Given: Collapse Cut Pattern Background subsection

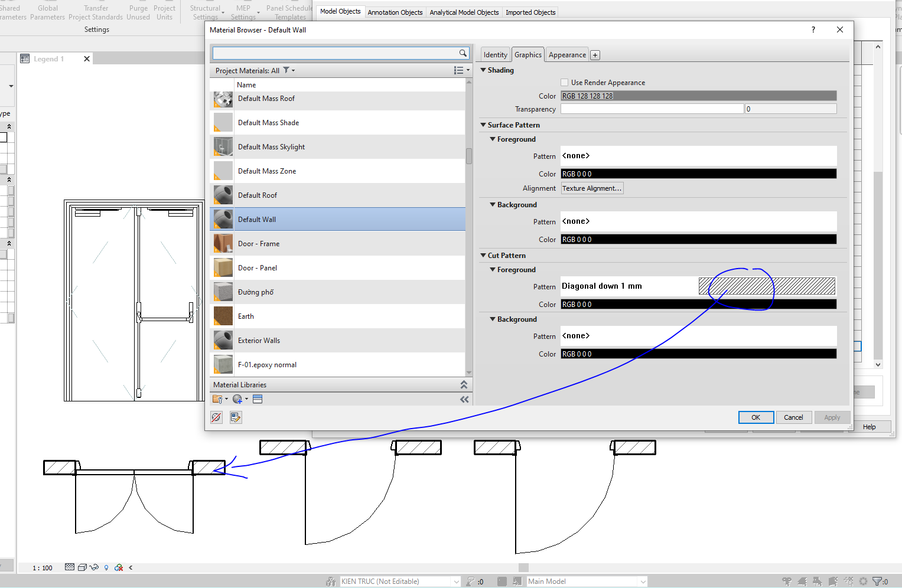Looking at the screenshot, I should [493, 319].
